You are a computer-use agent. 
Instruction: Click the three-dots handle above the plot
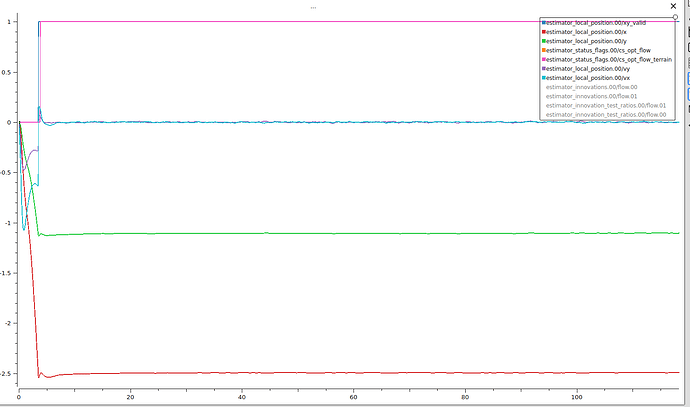tap(313, 7)
